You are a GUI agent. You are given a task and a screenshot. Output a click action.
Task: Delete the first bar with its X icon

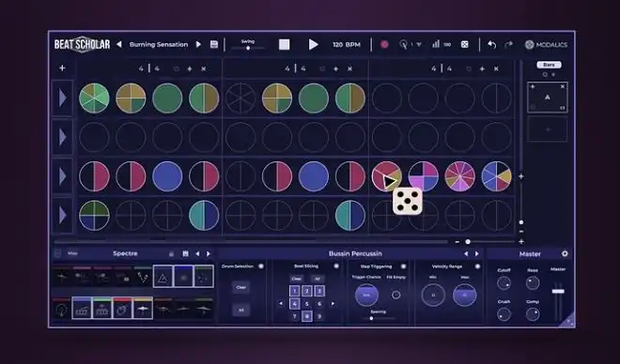pos(204,68)
